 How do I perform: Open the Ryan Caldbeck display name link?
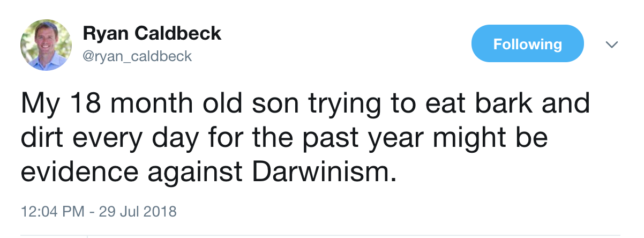point(152,34)
